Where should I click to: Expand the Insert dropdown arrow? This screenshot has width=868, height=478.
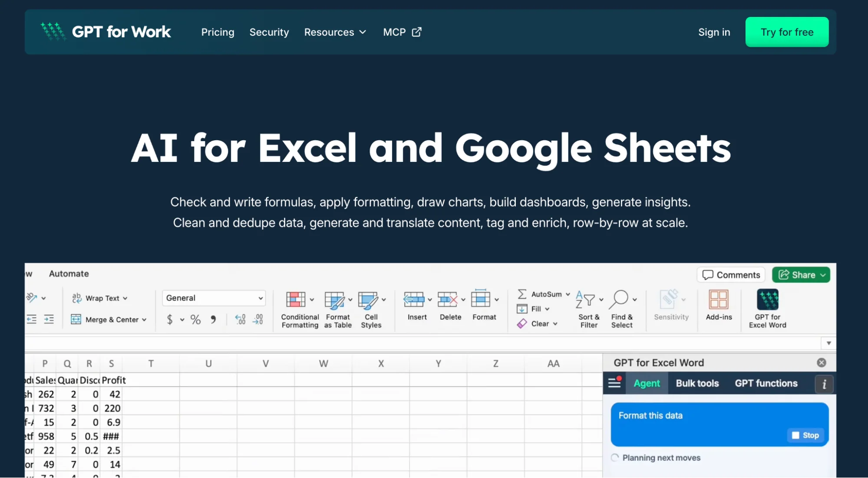pos(430,300)
